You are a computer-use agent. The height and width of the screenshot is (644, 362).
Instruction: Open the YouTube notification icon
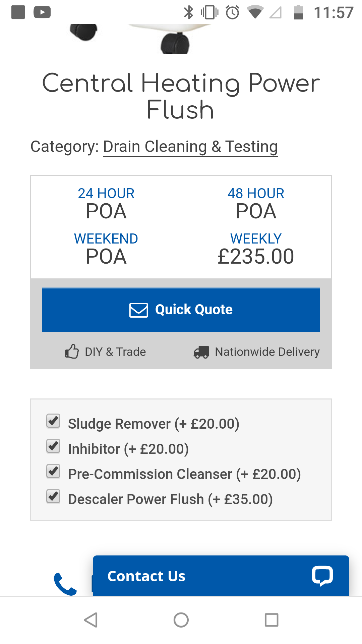(42, 12)
